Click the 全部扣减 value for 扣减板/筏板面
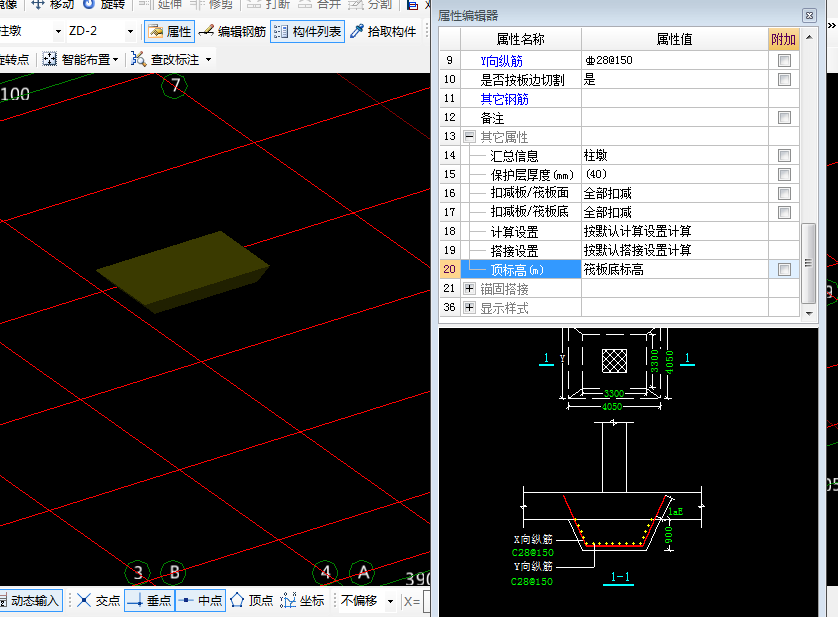Image resolution: width=838 pixels, height=617 pixels. (x=675, y=193)
